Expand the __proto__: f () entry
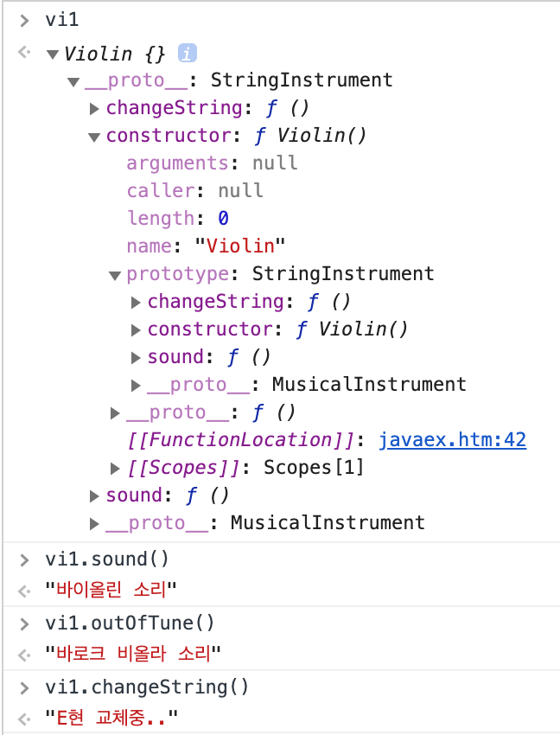 (115, 412)
